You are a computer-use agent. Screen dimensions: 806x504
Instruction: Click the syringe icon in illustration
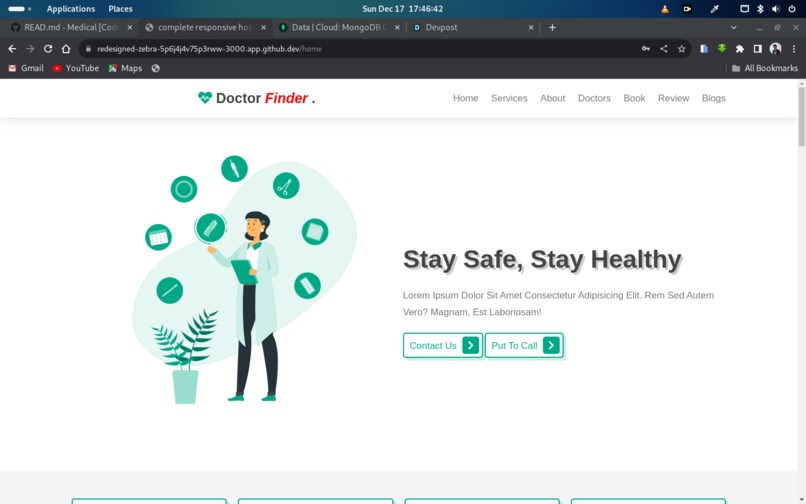234,169
